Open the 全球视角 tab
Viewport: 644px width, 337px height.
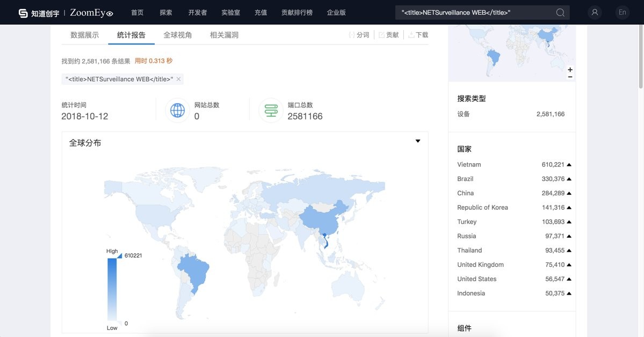pos(177,35)
